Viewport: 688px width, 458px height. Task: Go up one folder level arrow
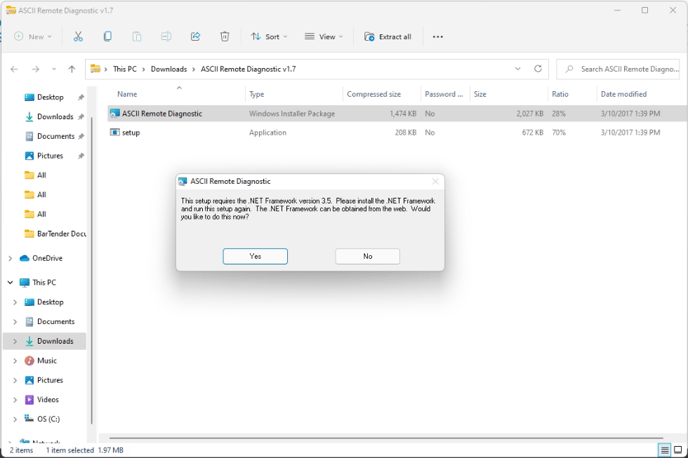click(x=72, y=69)
